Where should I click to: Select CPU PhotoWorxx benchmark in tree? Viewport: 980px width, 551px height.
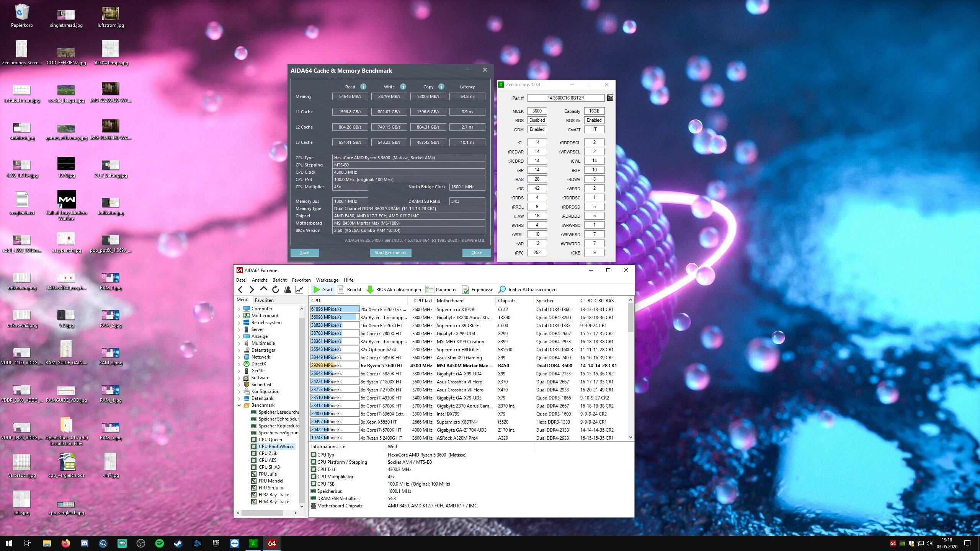(276, 447)
